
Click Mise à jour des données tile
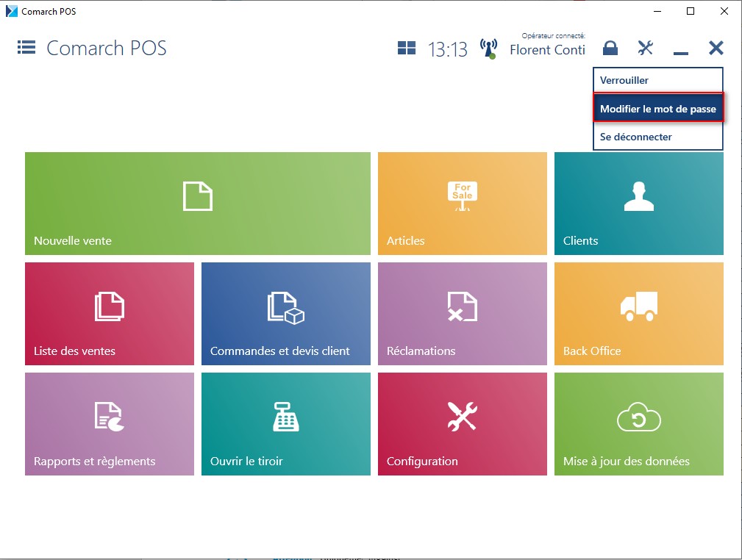coord(639,424)
